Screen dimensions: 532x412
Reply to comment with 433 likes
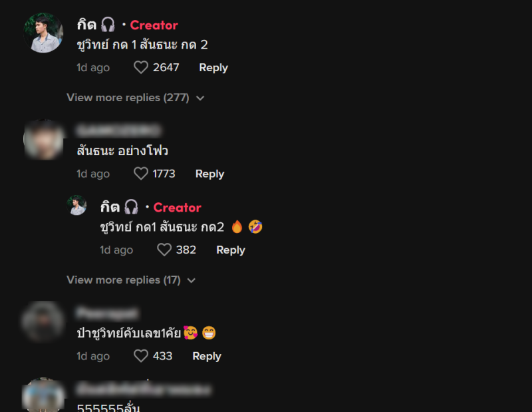[x=207, y=356]
